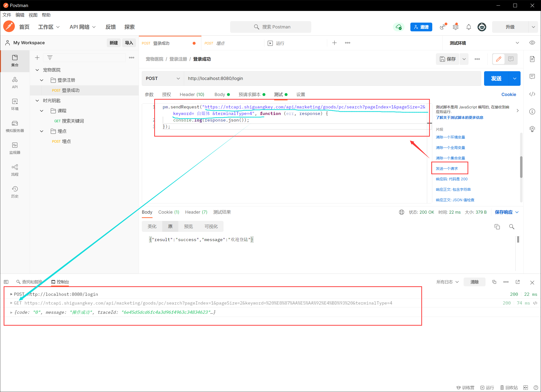The height and width of the screenshot is (392, 541).
Task: Click the 发送一个请求 snippet link
Action: 447,168
